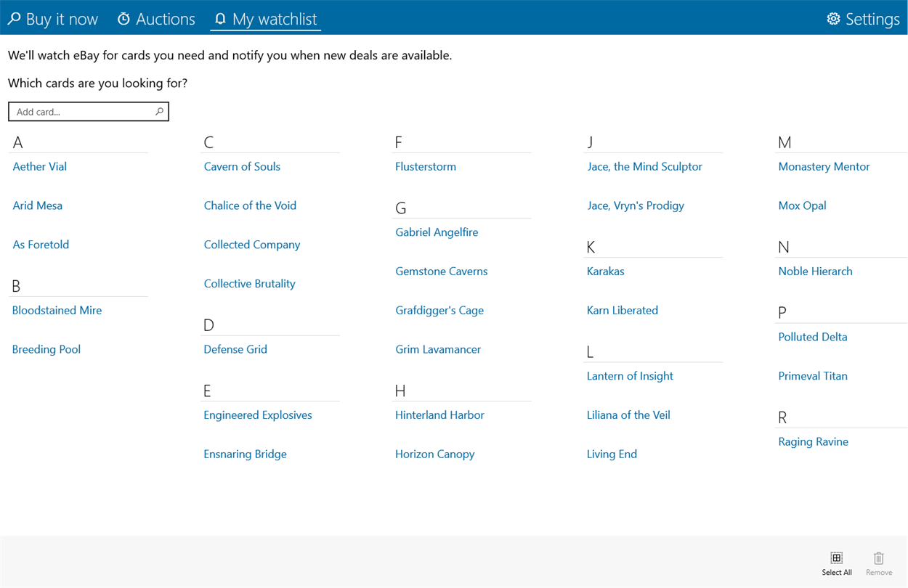Select the Flusterstorm card
The image size is (908, 588).
pos(426,166)
